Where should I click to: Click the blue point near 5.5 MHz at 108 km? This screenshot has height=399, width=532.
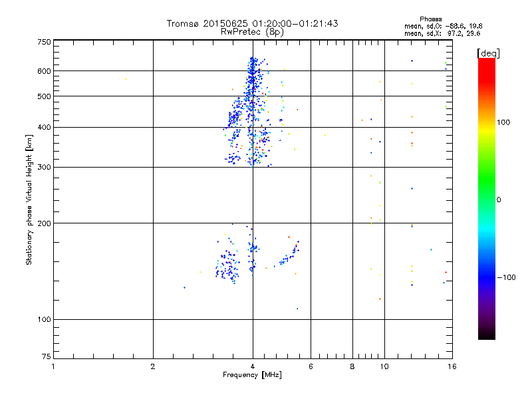tap(297, 309)
